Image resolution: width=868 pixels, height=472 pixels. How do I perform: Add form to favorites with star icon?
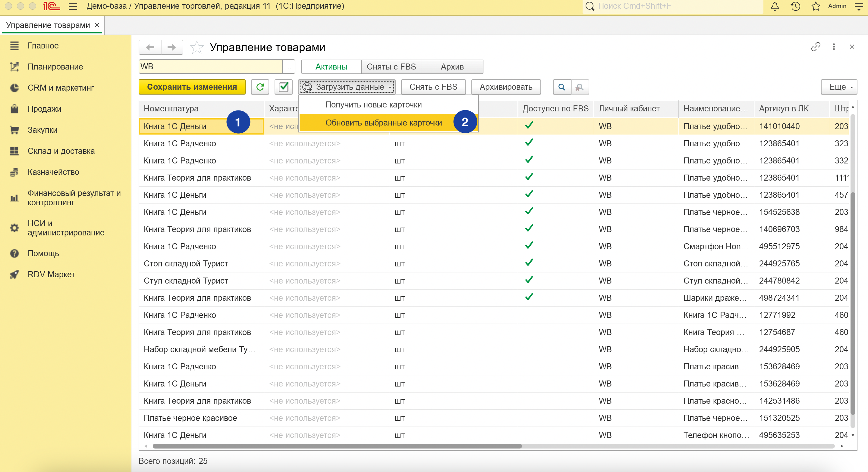[x=197, y=48]
